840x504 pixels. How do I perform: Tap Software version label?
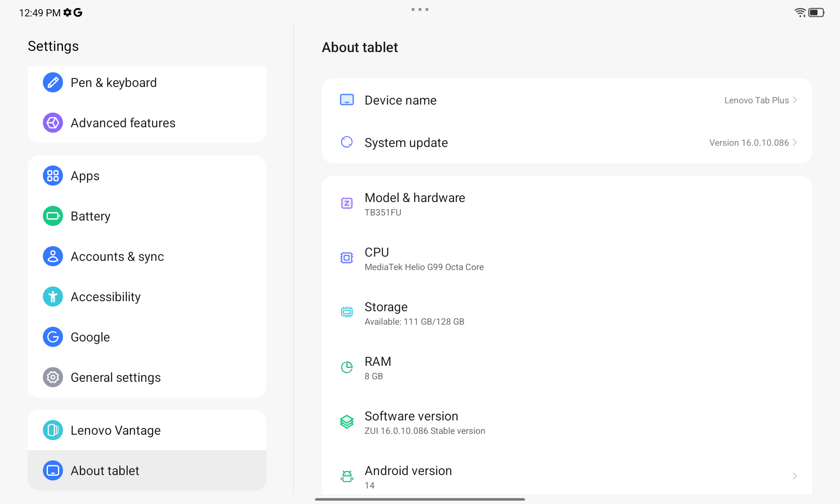(411, 416)
